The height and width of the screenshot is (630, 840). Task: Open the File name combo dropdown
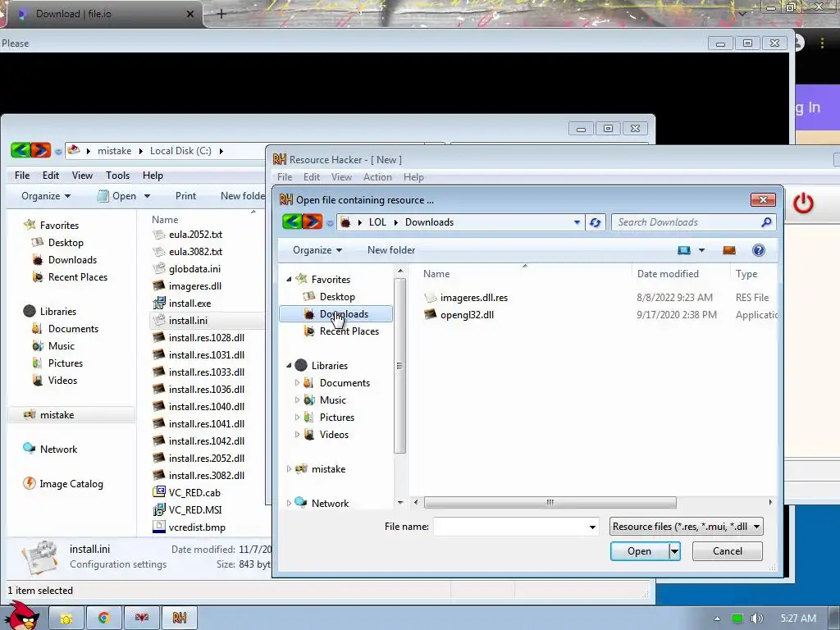pos(592,527)
